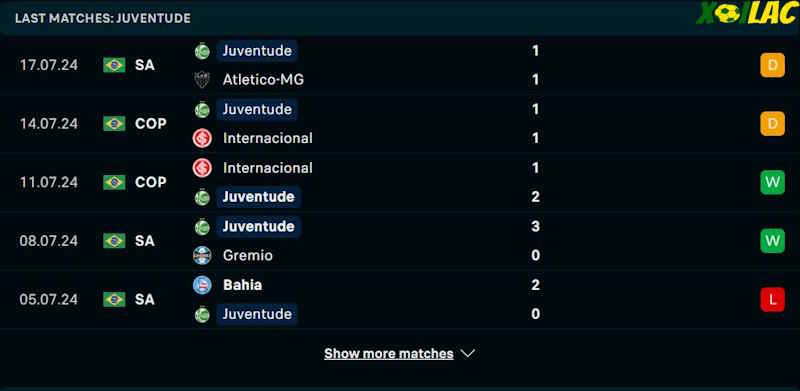Select the COP label on 14.07.24
800x391 pixels.
pos(151,124)
